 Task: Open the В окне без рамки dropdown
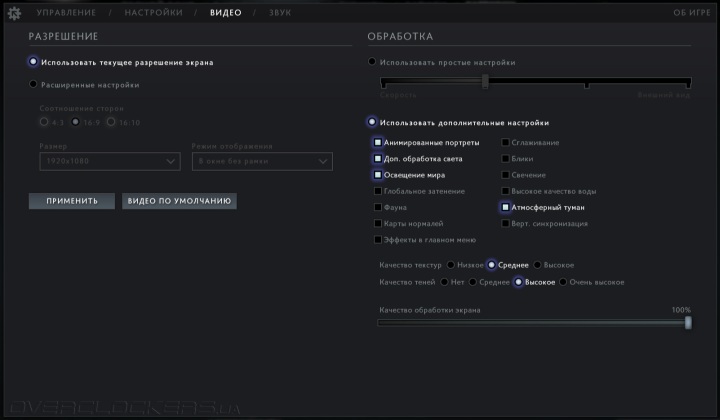262,161
